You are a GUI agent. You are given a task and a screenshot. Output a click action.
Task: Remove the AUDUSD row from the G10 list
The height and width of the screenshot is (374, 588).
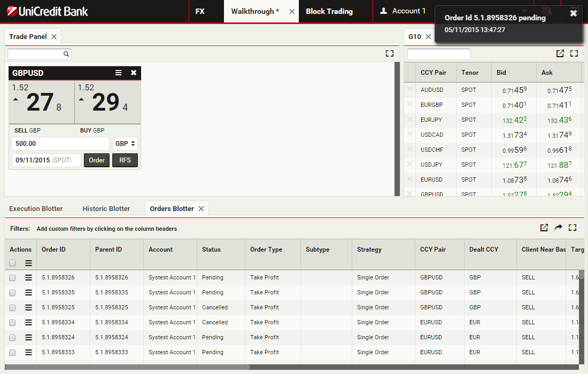click(x=410, y=90)
